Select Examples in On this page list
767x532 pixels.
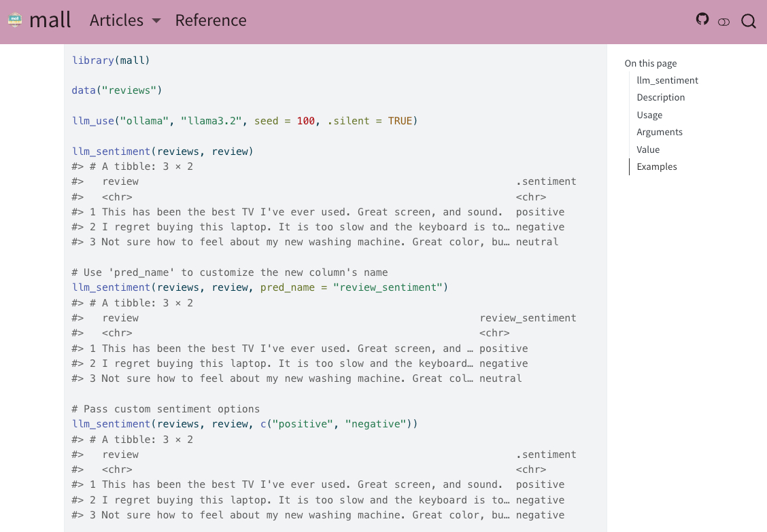click(x=656, y=166)
